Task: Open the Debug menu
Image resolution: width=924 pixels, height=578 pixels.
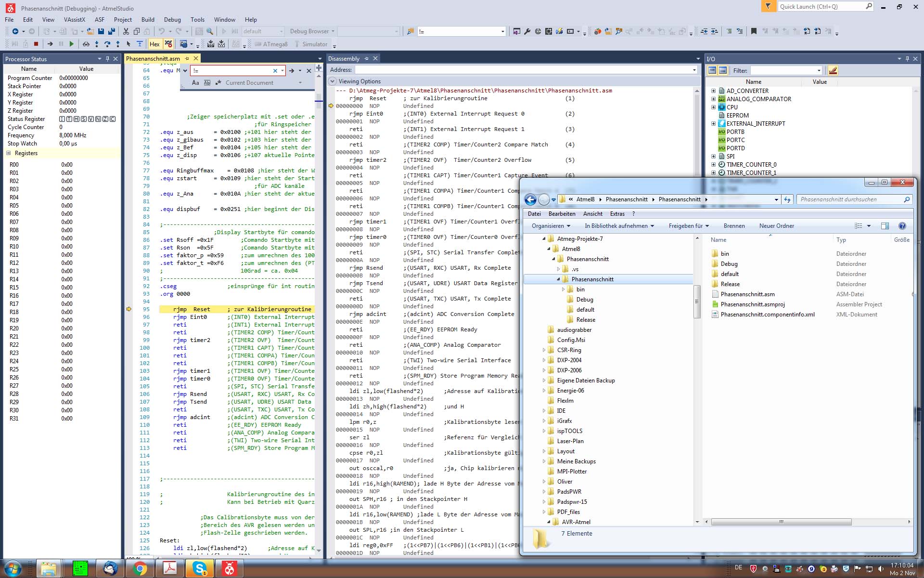Action: [x=172, y=20]
